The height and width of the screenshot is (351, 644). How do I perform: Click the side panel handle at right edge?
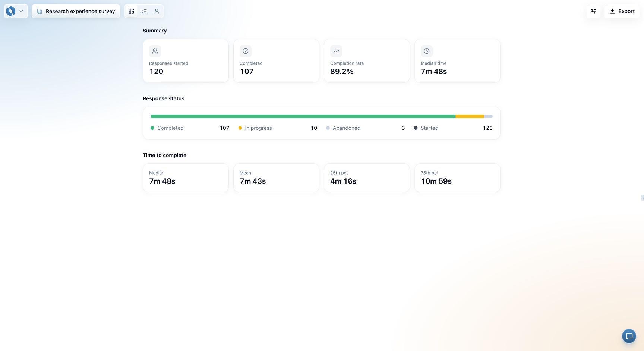643,198
